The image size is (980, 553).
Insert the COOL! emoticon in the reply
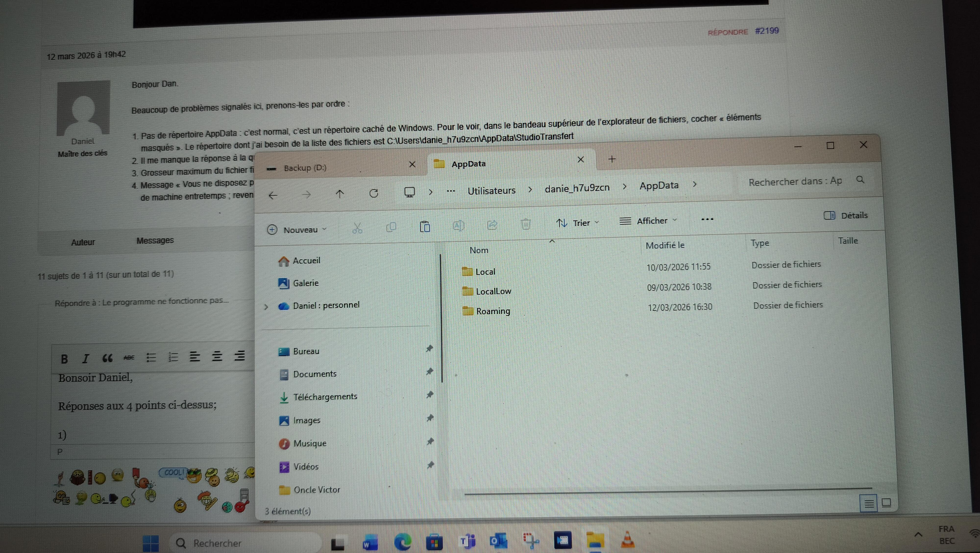(173, 472)
